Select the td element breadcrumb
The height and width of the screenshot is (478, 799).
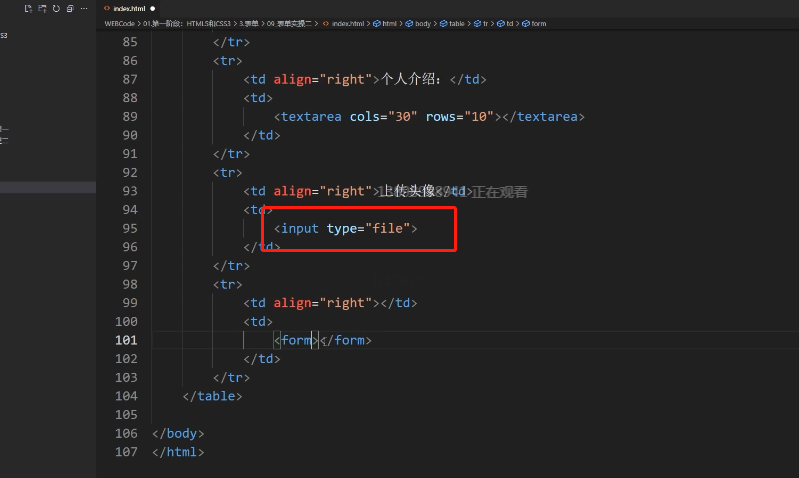510,23
